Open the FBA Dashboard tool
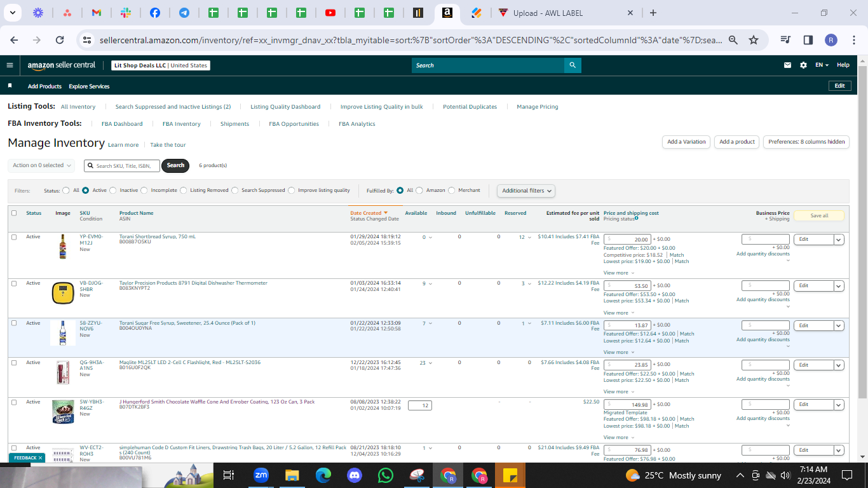 click(122, 124)
